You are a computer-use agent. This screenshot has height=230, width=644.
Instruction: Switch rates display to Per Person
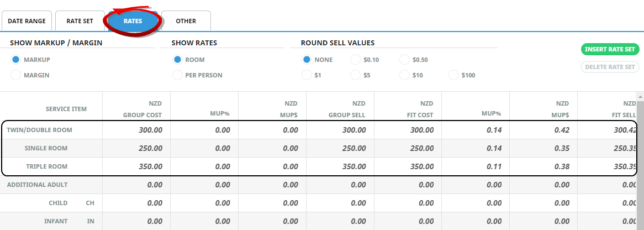[x=177, y=75]
